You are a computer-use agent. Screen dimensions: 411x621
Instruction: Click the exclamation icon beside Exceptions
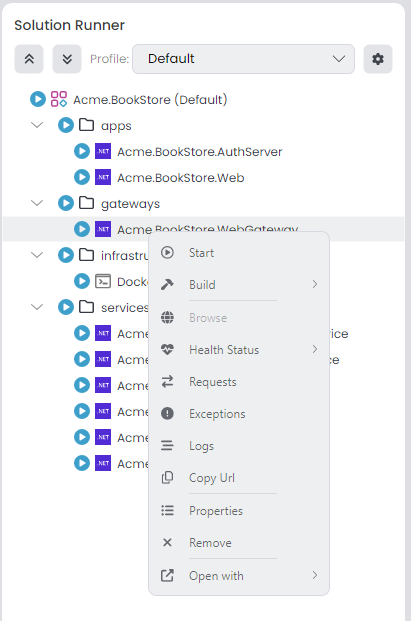167,413
